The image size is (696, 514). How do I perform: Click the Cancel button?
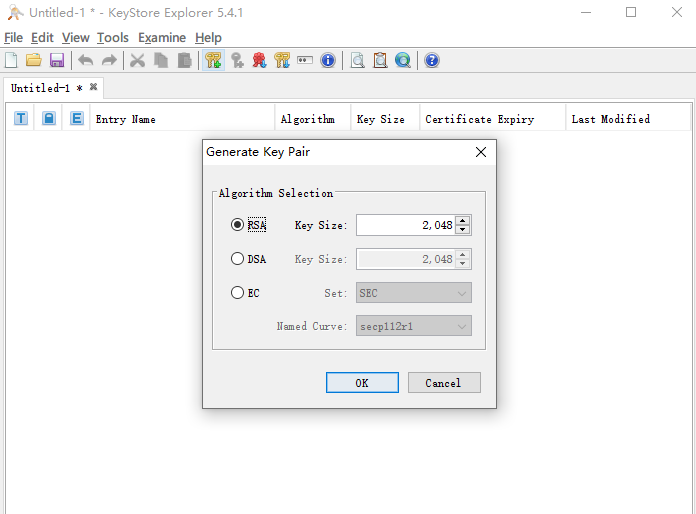pyautogui.click(x=444, y=383)
